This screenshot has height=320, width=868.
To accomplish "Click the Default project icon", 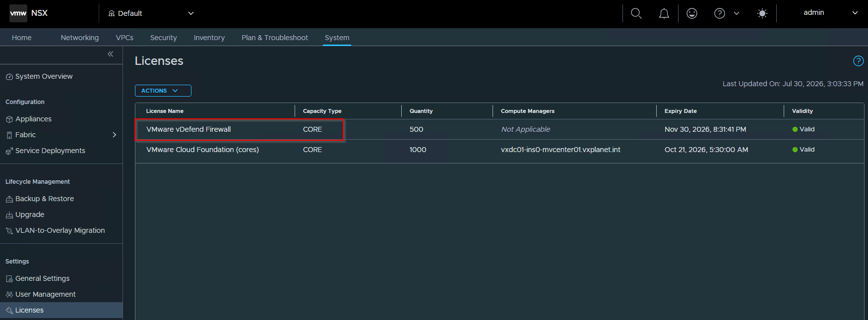I will click(112, 13).
